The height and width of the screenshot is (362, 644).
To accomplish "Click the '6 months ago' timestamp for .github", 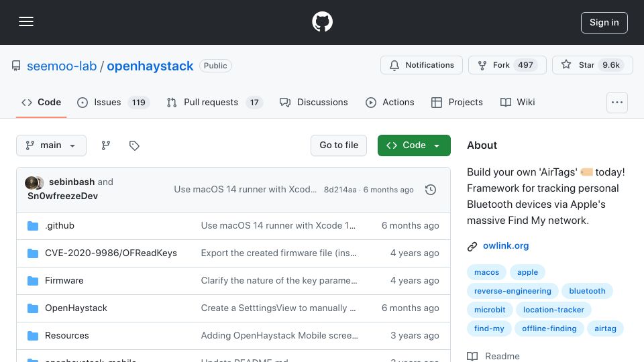I will 410,226.
